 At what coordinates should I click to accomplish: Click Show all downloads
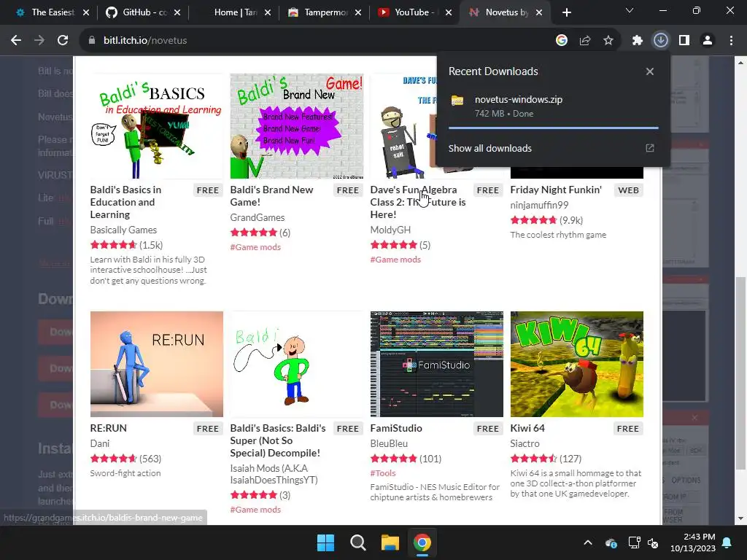point(489,148)
